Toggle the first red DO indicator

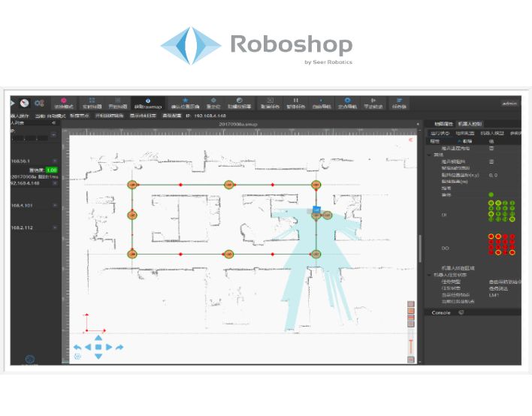pyautogui.click(x=491, y=237)
